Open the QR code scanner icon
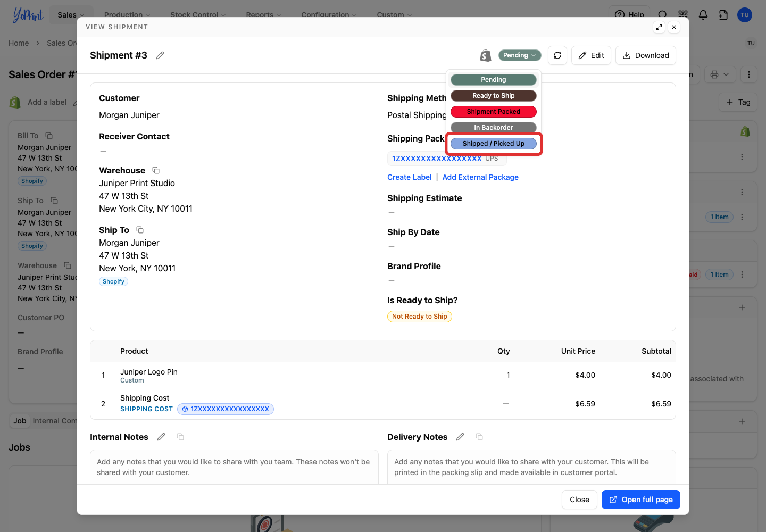Viewport: 766px width, 532px height. click(683, 14)
